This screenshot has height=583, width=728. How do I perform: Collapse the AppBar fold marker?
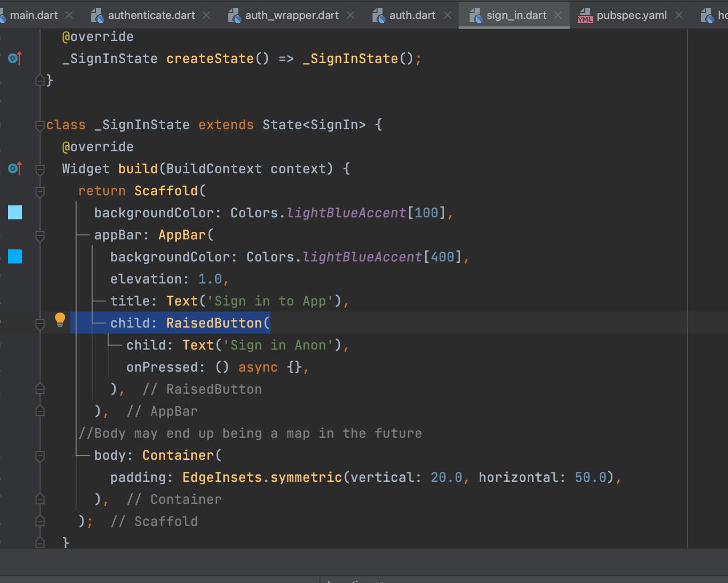click(40, 235)
